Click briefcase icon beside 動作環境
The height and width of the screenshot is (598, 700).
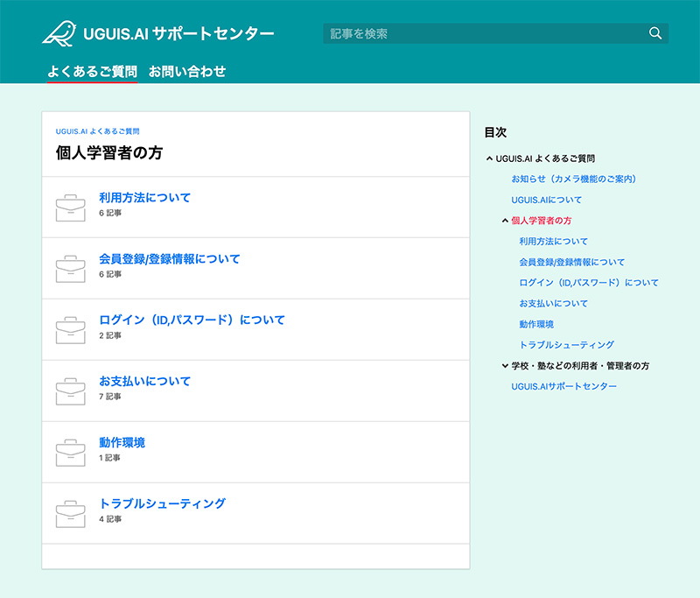[70, 452]
